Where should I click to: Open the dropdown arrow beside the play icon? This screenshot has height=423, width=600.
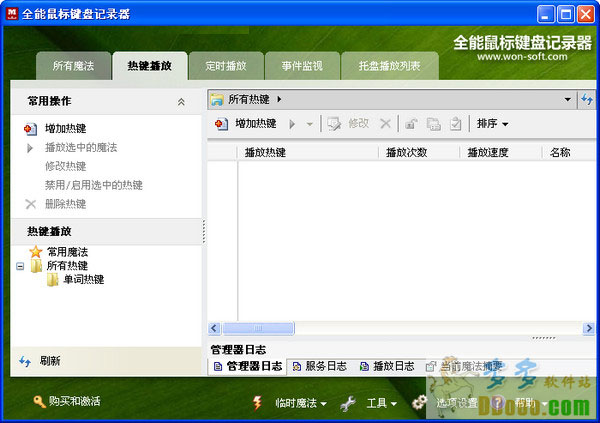click(310, 124)
